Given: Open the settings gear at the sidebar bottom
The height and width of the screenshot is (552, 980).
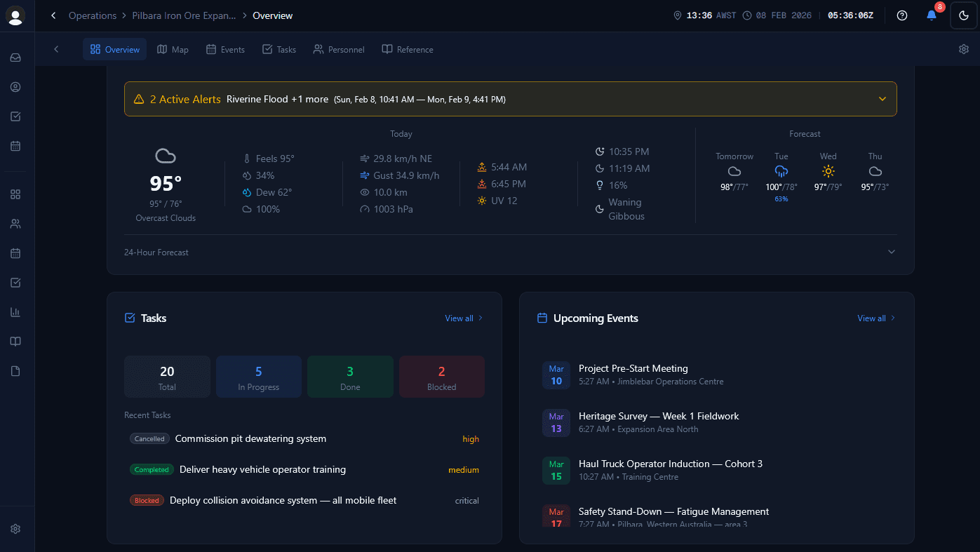Looking at the screenshot, I should 15,528.
